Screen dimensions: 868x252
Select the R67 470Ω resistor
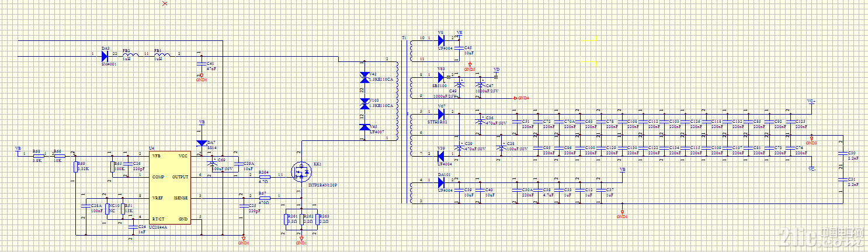tap(263, 198)
